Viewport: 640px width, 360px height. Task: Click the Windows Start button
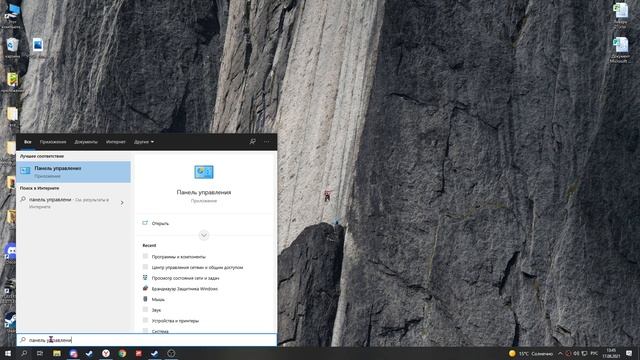pyautogui.click(x=8, y=353)
